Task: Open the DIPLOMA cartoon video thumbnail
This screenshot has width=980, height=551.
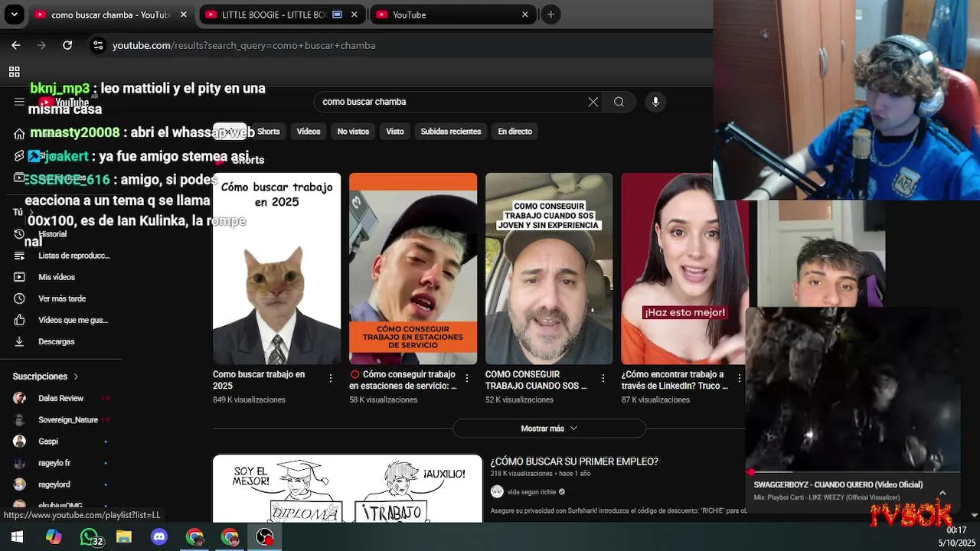Action: pyautogui.click(x=348, y=489)
